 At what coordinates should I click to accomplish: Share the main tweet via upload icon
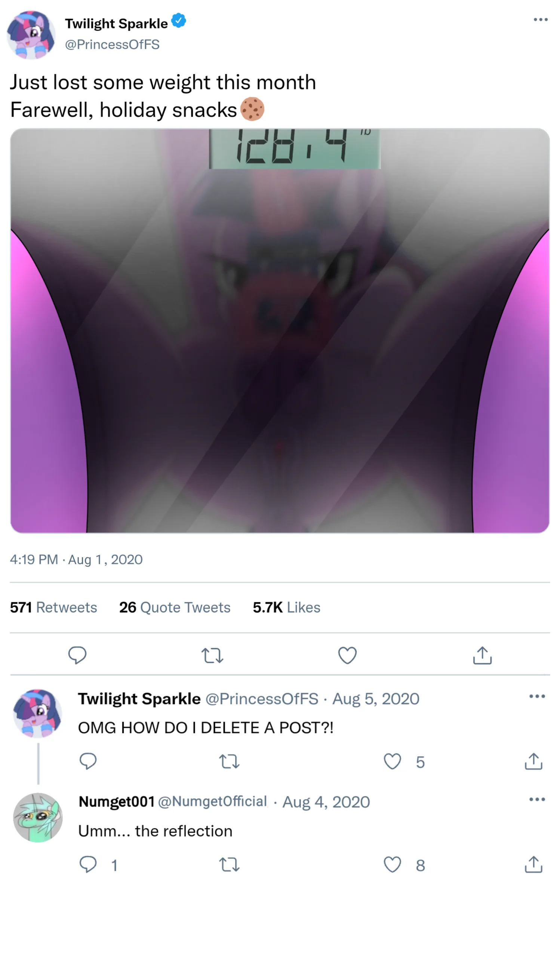click(482, 655)
